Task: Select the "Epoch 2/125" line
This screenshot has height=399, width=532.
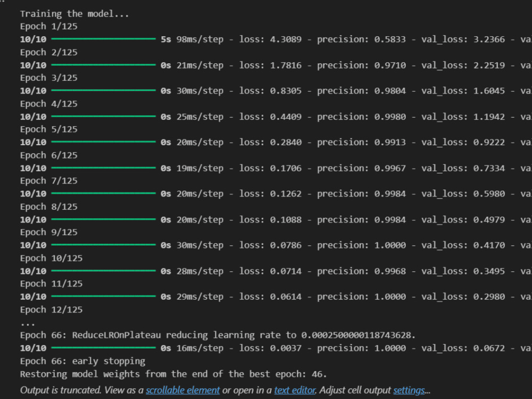Action: (48, 52)
